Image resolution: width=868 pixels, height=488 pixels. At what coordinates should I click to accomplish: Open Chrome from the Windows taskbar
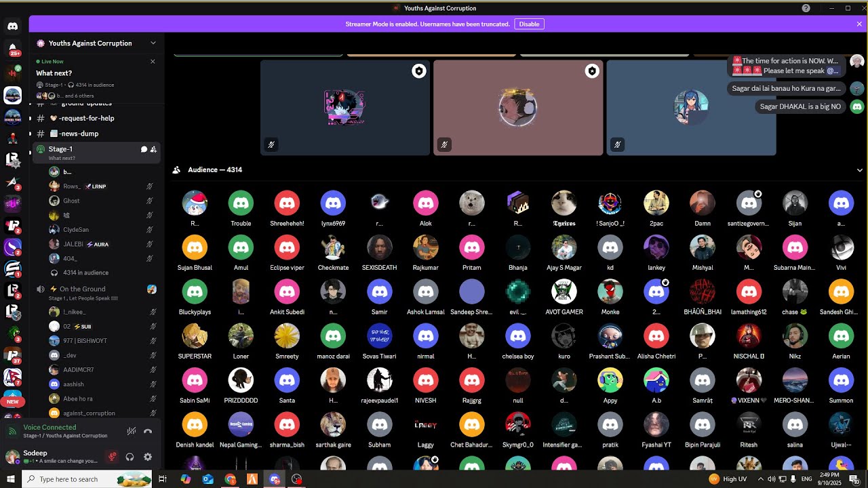(x=231, y=479)
